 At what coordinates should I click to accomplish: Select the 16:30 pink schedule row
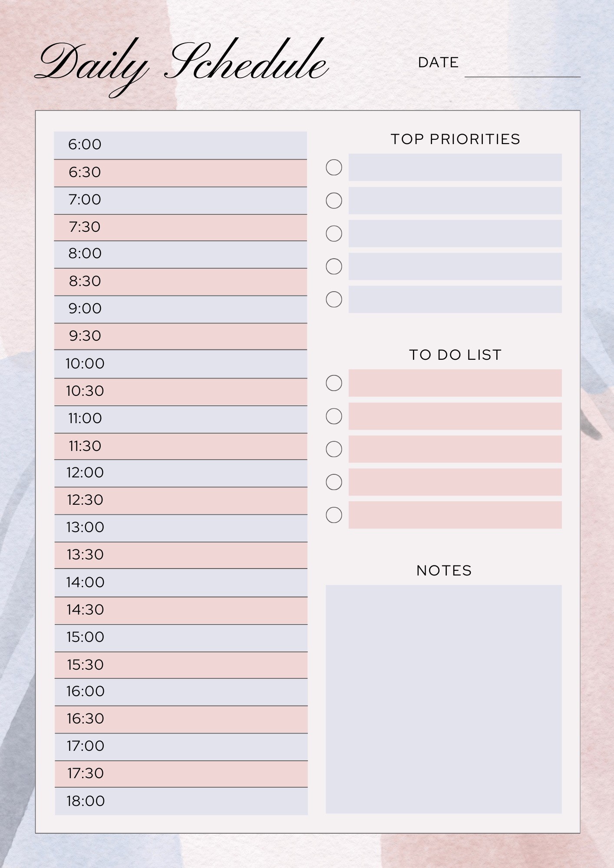click(x=181, y=719)
